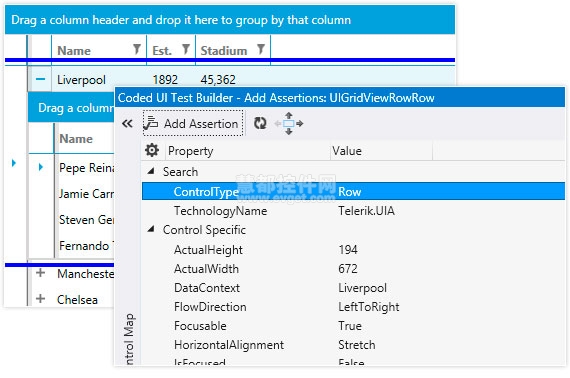The image size is (570, 378).
Task: Click the group-by-column drop panel
Action: click(x=230, y=20)
